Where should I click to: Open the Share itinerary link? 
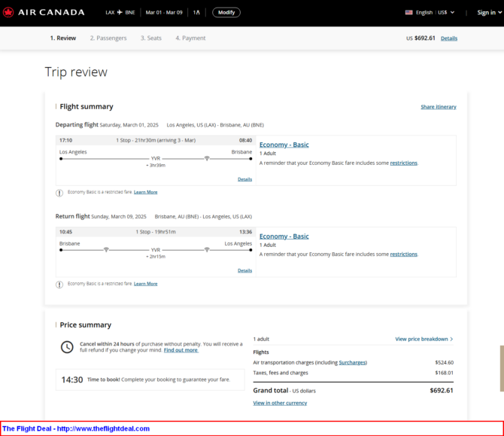click(x=438, y=107)
